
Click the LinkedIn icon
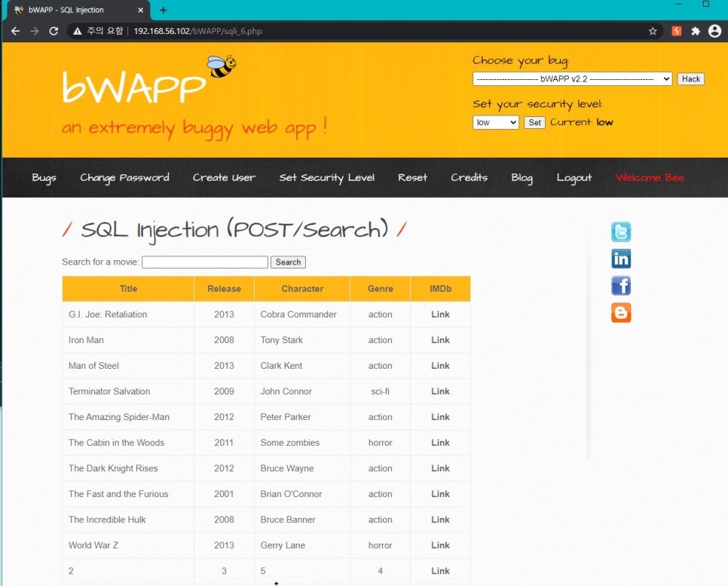(x=621, y=259)
